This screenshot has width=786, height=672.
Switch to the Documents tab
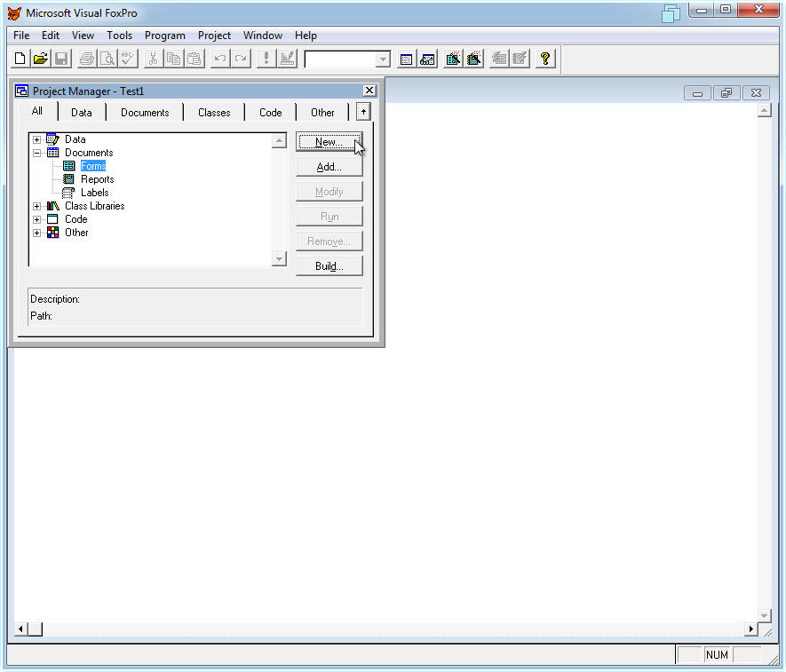point(145,113)
